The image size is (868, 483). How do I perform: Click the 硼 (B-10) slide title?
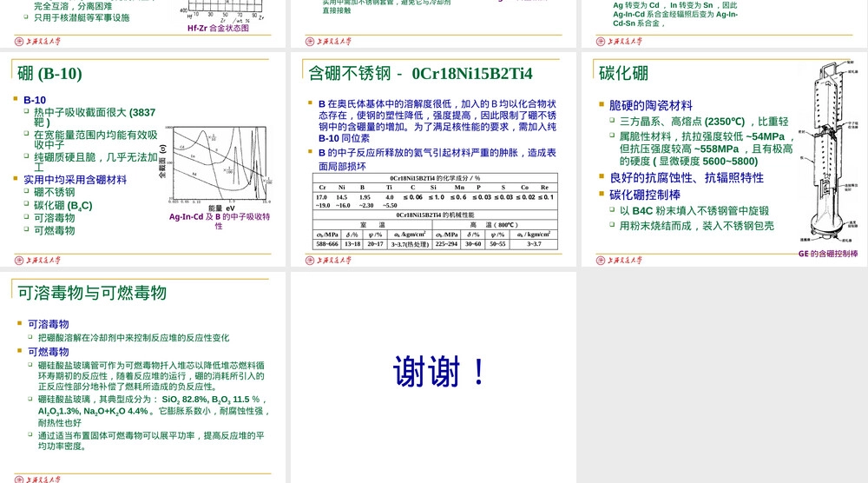tap(49, 74)
